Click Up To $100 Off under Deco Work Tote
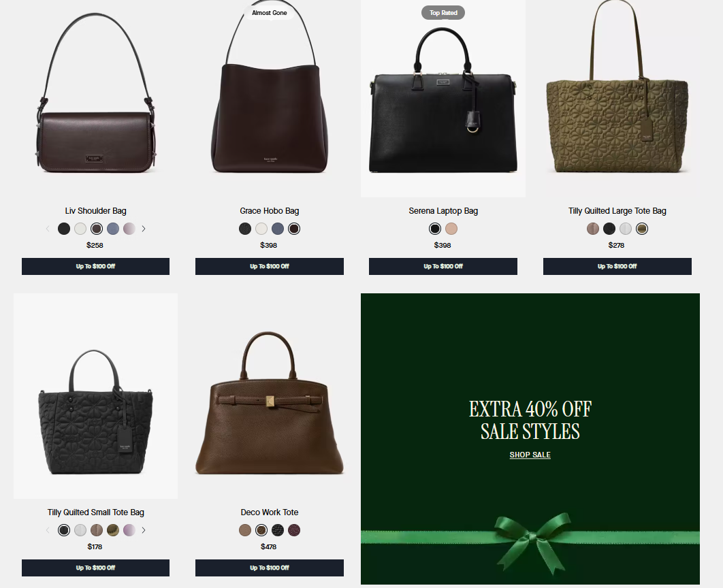Viewport: 723px width, 588px height. [x=270, y=568]
